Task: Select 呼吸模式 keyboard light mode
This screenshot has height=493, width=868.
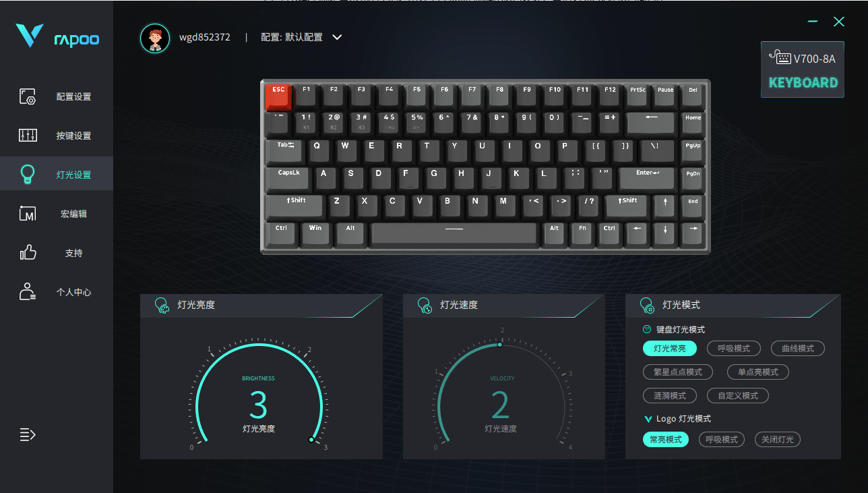Action: tap(734, 349)
